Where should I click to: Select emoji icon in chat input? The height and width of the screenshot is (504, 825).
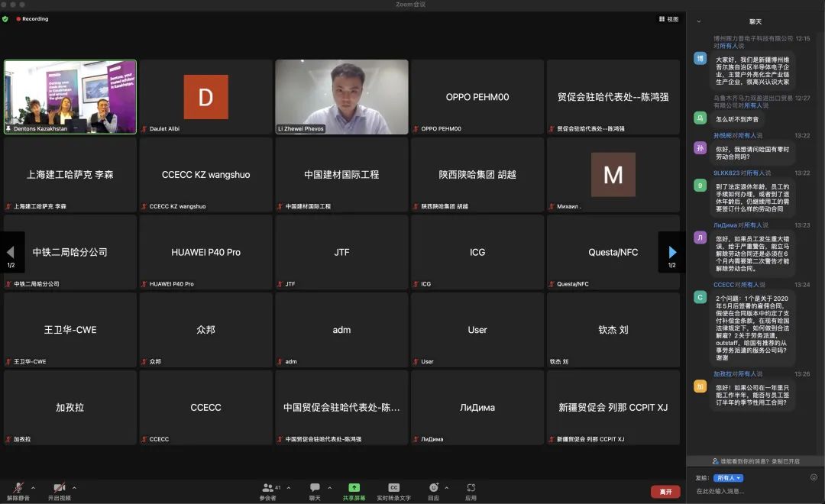[814, 477]
